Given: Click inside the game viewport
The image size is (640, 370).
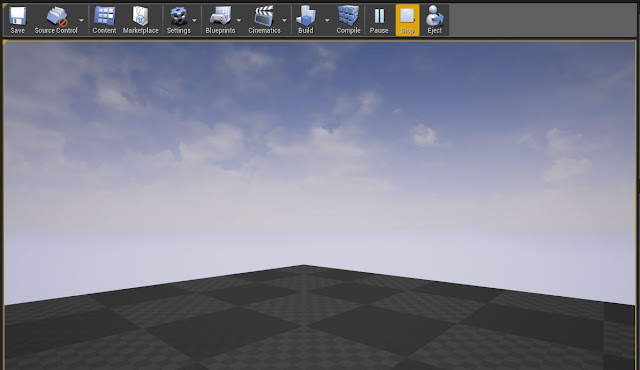Looking at the screenshot, I should coord(320,205).
